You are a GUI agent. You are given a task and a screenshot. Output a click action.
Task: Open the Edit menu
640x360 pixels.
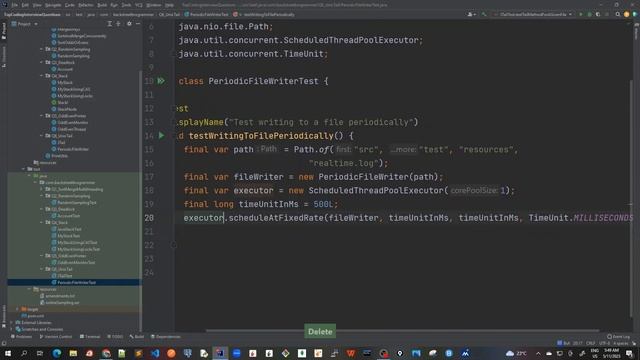[25, 5]
